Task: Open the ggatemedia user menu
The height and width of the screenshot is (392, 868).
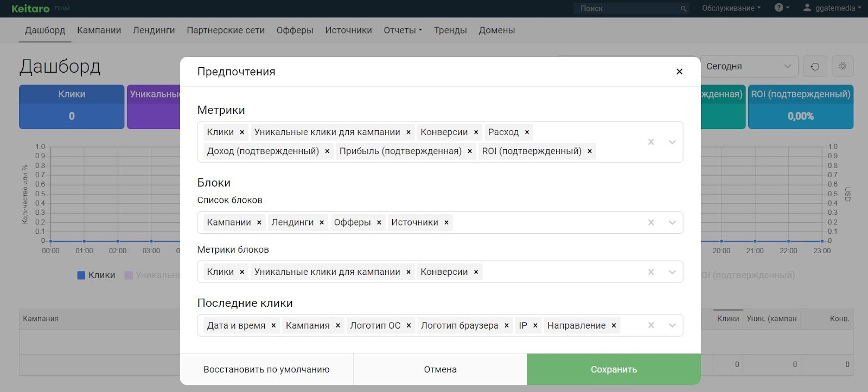Action: click(x=833, y=8)
